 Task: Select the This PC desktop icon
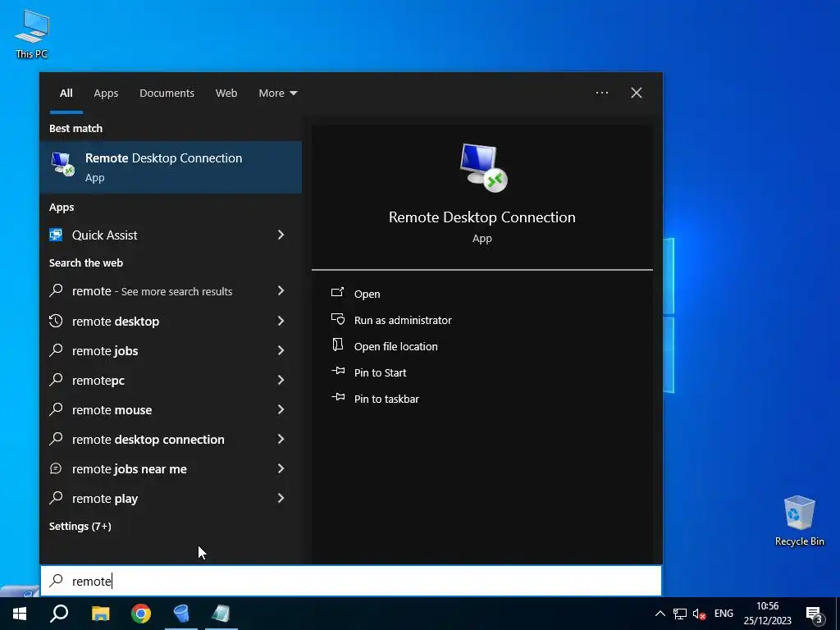click(x=32, y=34)
